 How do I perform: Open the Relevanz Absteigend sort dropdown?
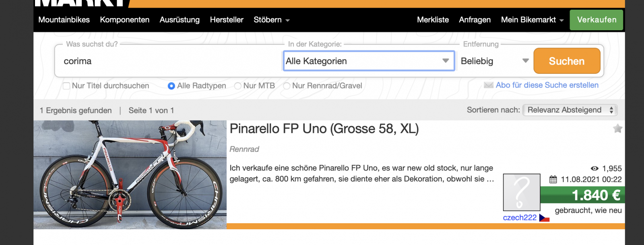pyautogui.click(x=570, y=110)
